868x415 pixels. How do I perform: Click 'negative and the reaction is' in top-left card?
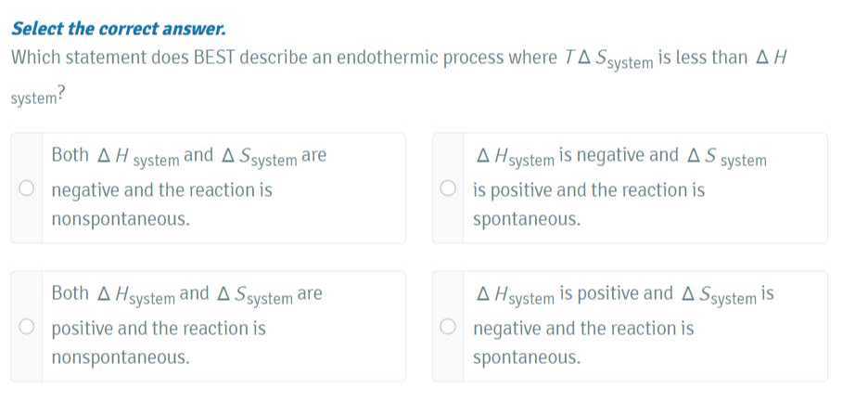coord(161,190)
